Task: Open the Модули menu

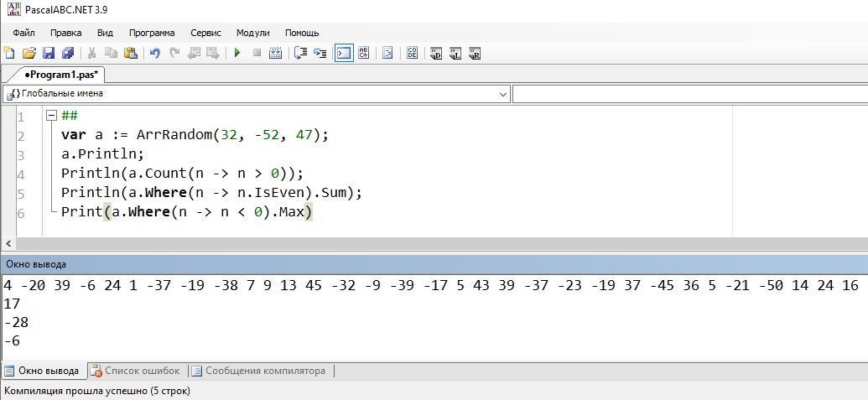Action: tap(253, 33)
